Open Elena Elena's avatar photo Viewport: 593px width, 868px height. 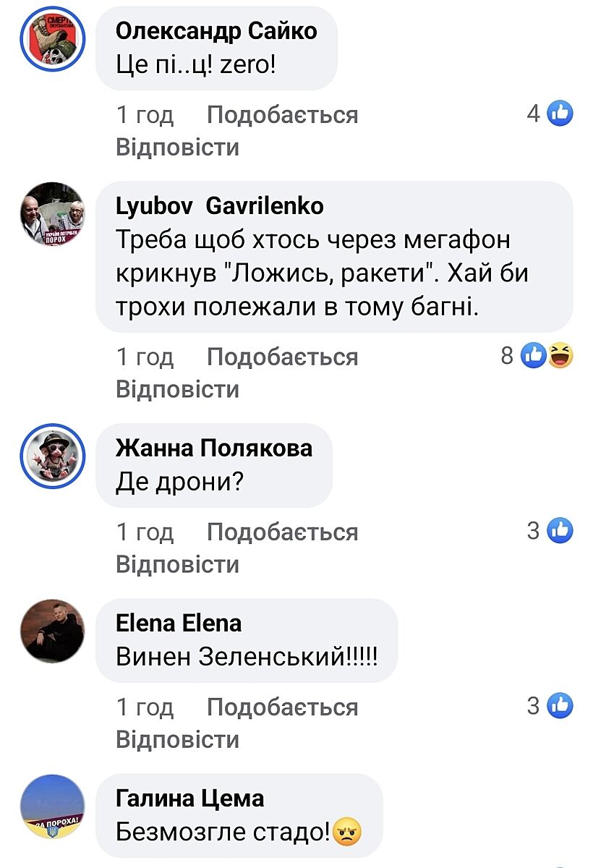click(51, 631)
